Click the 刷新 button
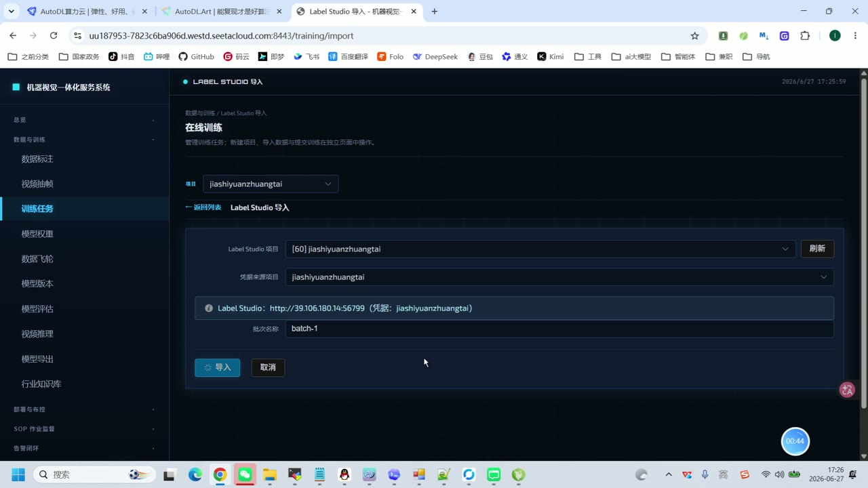Viewport: 868px width, 488px height. tap(817, 249)
